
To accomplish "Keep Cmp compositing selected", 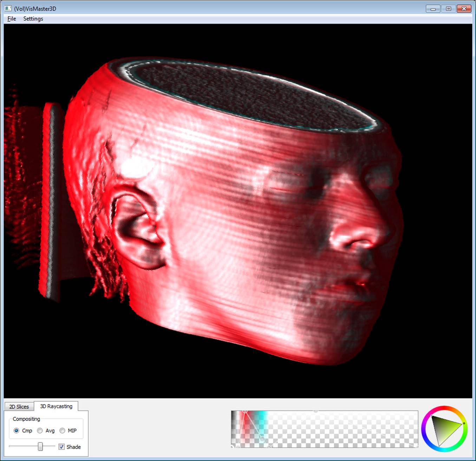I will click(x=17, y=431).
